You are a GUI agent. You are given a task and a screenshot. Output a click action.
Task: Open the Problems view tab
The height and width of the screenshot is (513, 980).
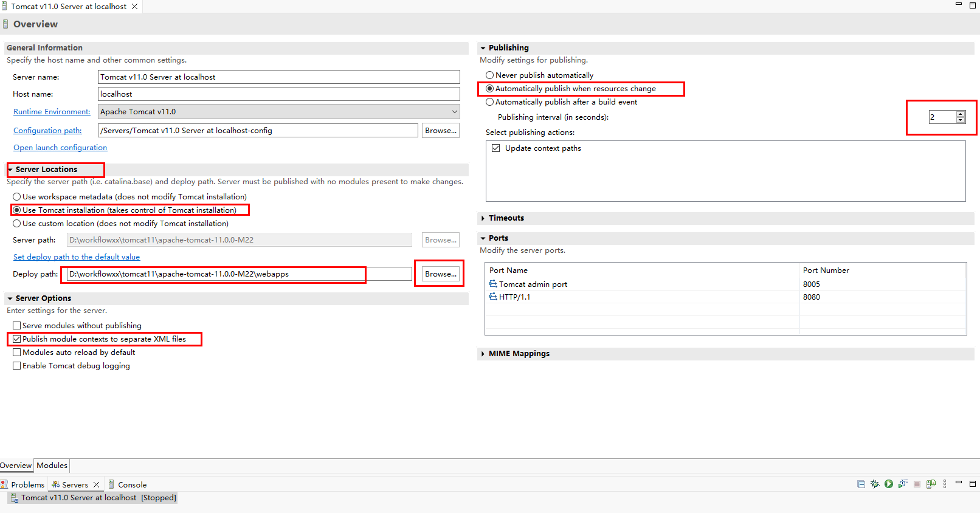23,484
